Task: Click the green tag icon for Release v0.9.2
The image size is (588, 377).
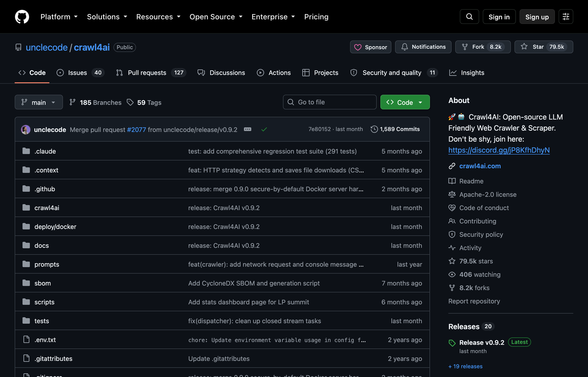Action: tap(452, 343)
